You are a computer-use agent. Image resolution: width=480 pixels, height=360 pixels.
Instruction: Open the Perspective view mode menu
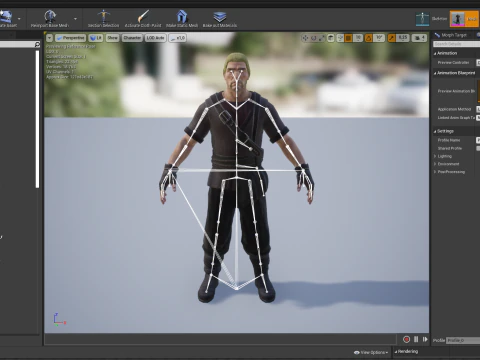(x=70, y=38)
